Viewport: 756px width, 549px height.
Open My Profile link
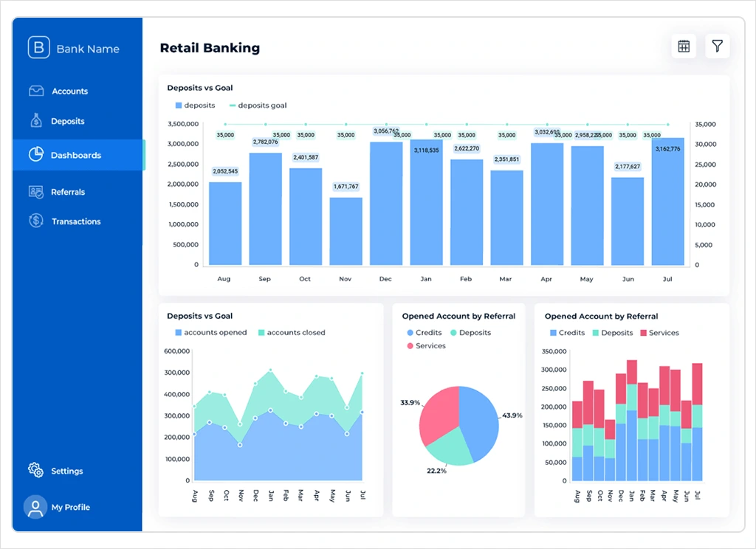70,508
